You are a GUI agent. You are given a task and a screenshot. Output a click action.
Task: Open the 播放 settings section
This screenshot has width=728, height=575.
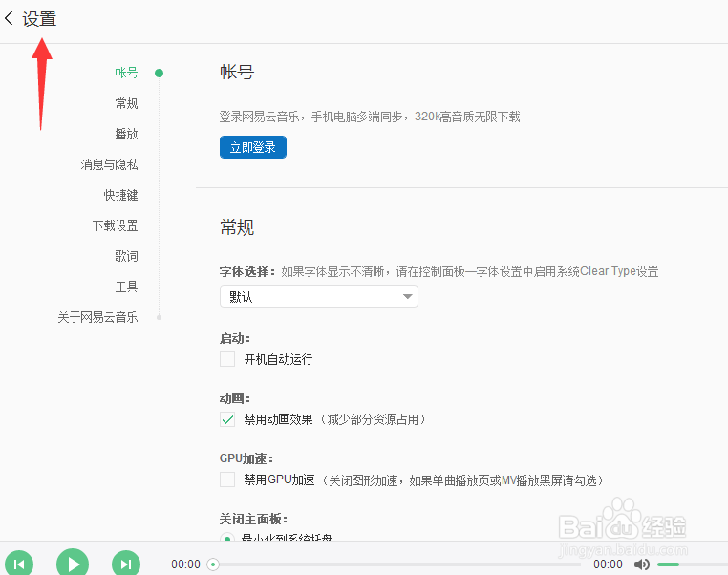pos(126,134)
